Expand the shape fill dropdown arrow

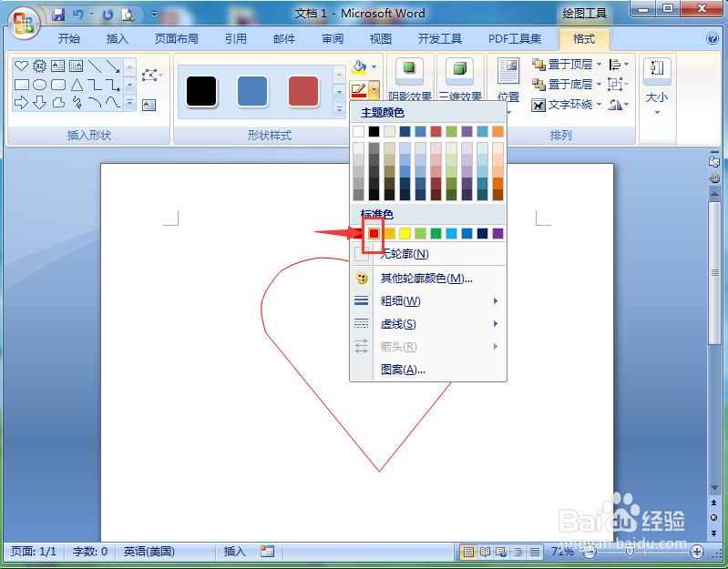(x=374, y=67)
